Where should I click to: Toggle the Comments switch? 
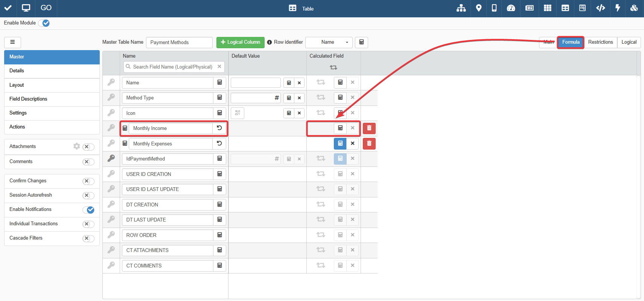[88, 162]
